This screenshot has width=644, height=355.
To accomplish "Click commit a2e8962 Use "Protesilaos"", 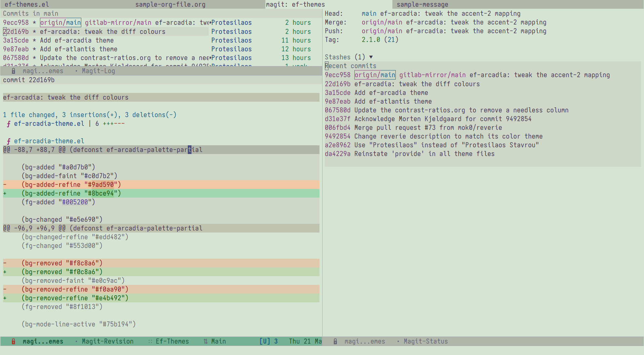I will click(432, 145).
